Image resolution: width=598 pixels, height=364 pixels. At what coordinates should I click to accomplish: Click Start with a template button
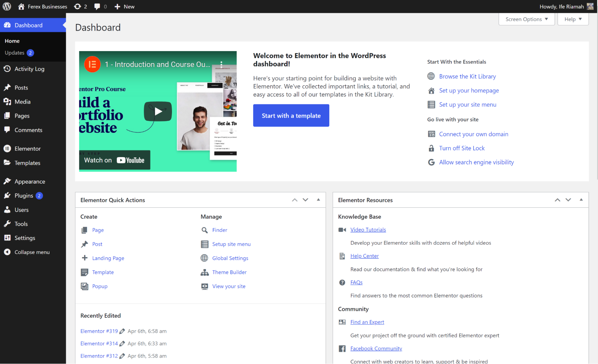pyautogui.click(x=291, y=115)
